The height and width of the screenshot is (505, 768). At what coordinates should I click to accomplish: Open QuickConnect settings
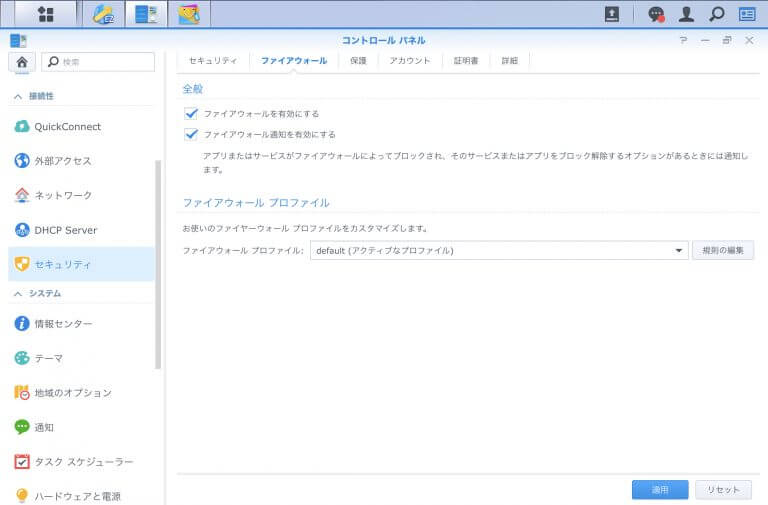click(x=81, y=126)
